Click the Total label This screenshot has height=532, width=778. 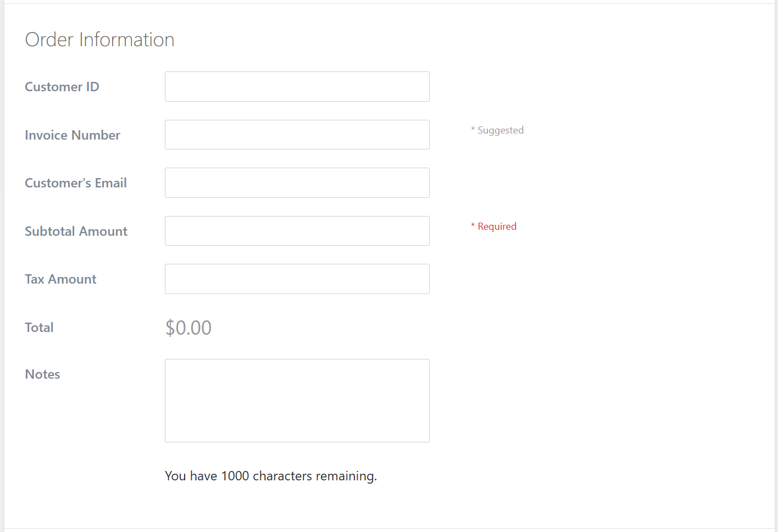39,328
